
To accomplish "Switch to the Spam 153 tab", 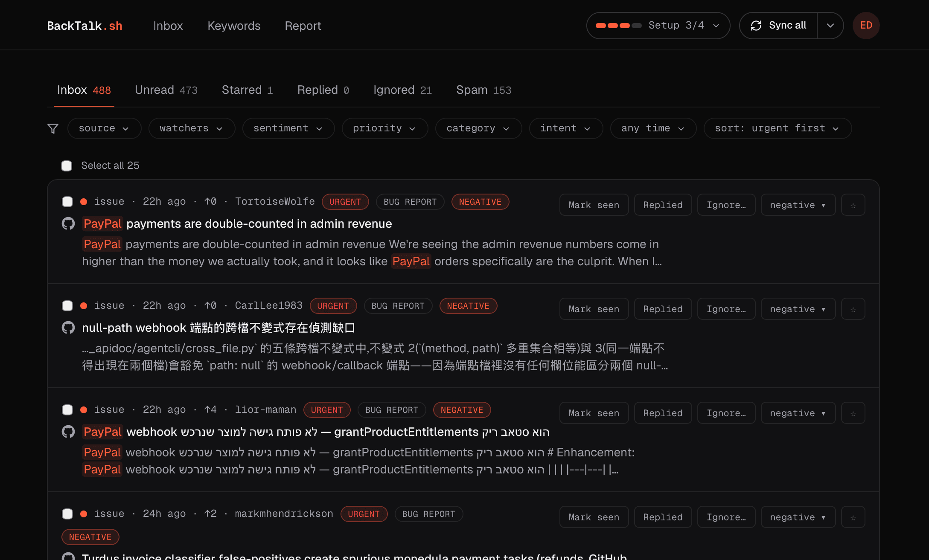I will click(x=483, y=90).
